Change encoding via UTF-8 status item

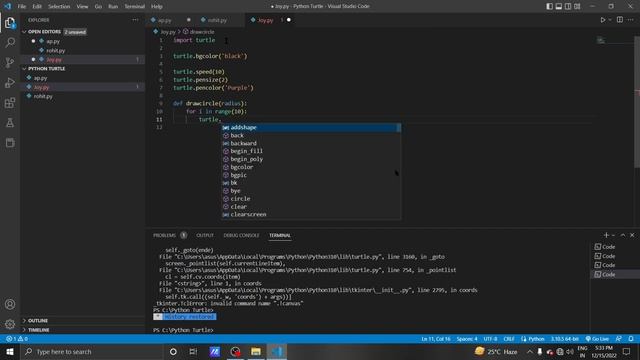pyautogui.click(x=490, y=339)
